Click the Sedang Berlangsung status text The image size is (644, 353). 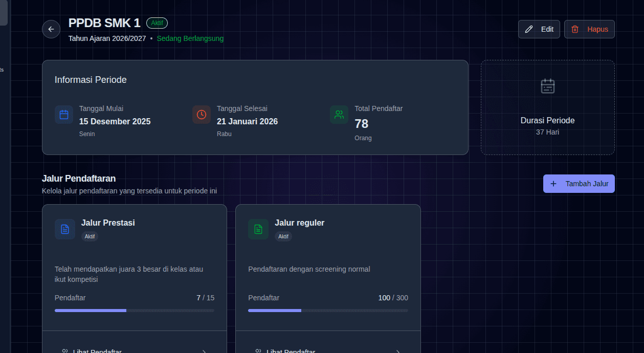pos(190,38)
